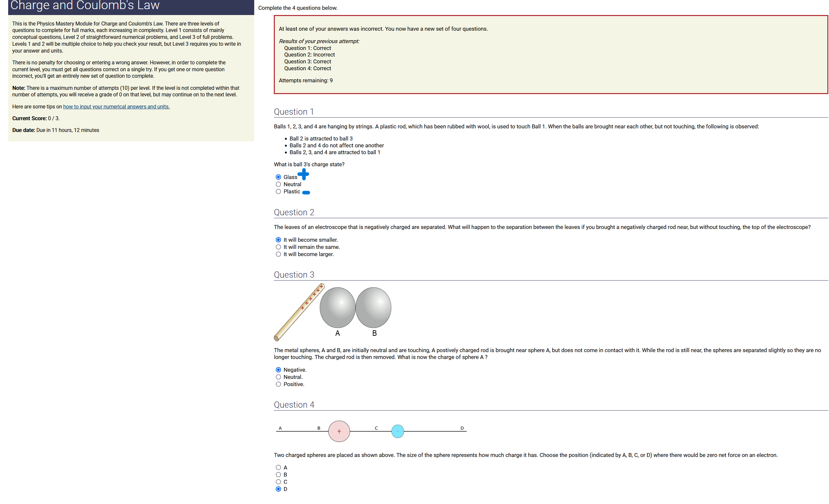Choose position A in Question 4
829x504 pixels.
(x=278, y=467)
